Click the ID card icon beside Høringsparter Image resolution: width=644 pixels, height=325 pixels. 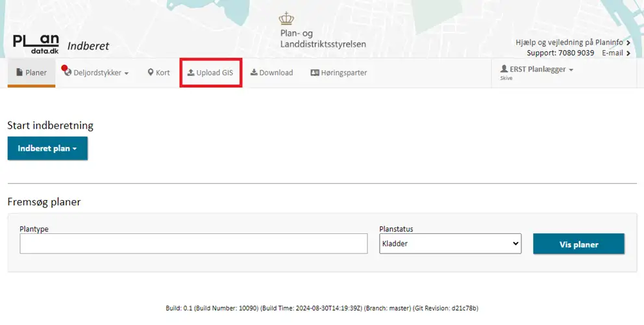tap(315, 73)
